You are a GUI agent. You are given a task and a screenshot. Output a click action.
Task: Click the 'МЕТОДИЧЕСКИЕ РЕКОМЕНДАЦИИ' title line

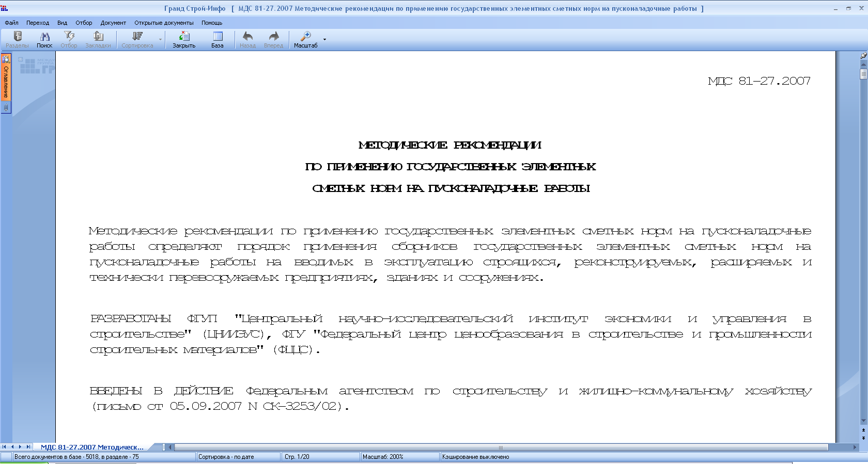click(450, 145)
